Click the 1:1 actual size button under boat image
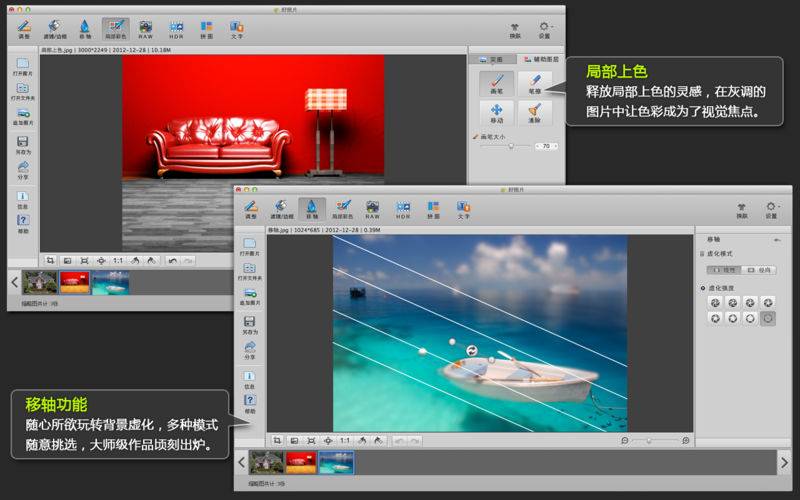 [x=344, y=440]
